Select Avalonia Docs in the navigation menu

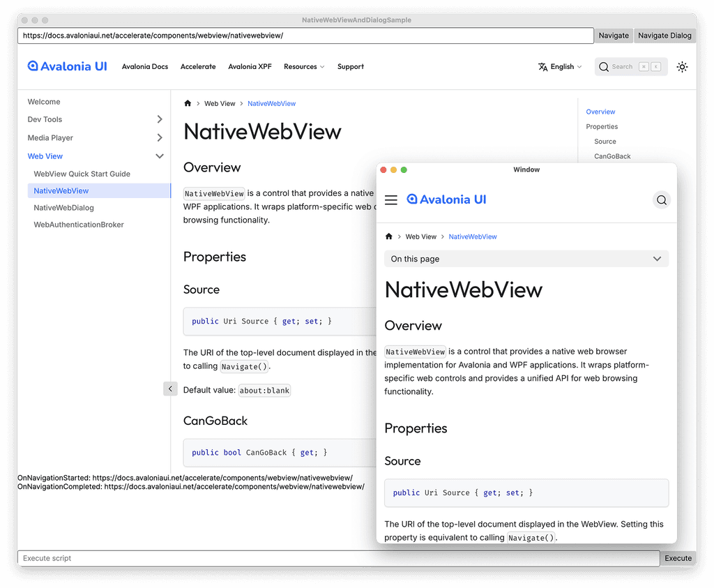[145, 67]
